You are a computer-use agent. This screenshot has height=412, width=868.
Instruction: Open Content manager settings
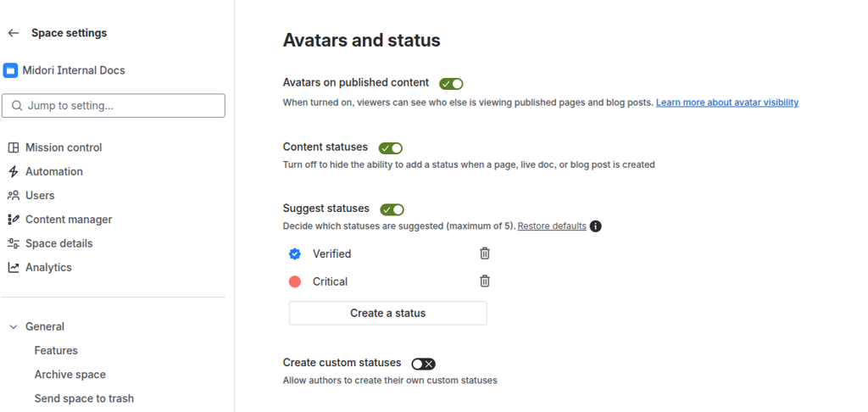(x=68, y=220)
